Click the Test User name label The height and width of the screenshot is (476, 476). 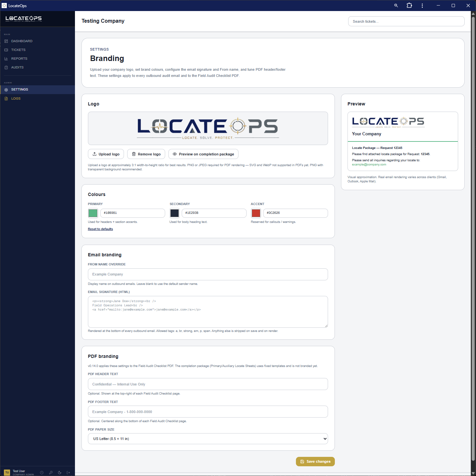[19, 471]
